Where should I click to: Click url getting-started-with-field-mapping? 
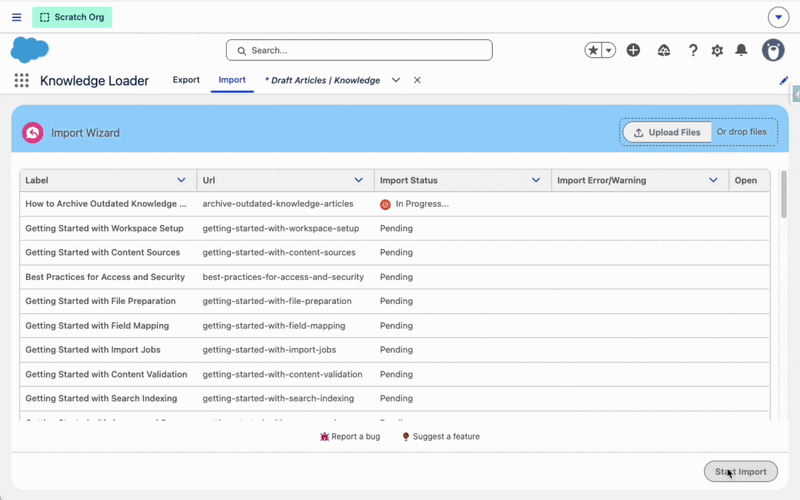click(274, 326)
